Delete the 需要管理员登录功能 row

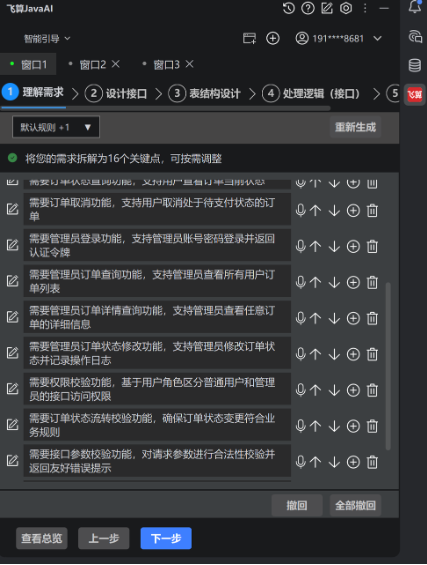[x=372, y=246]
